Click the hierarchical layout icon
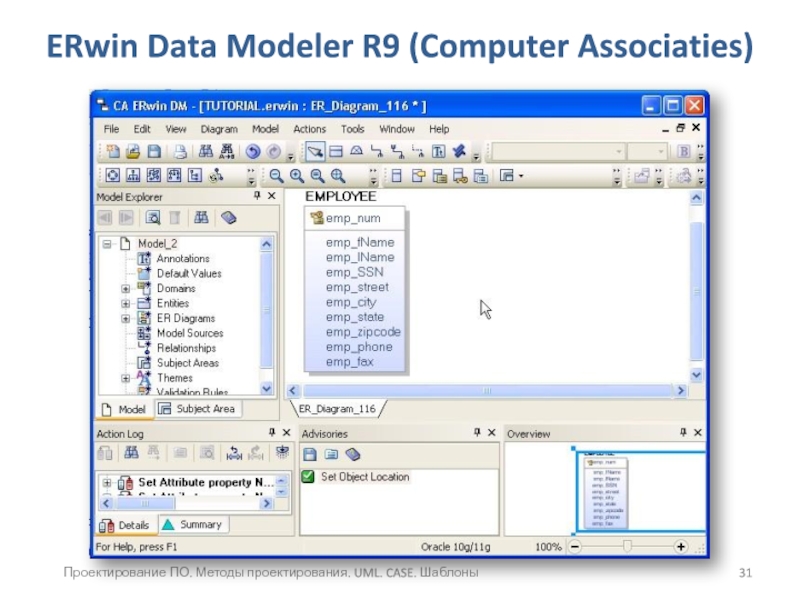 [133, 176]
